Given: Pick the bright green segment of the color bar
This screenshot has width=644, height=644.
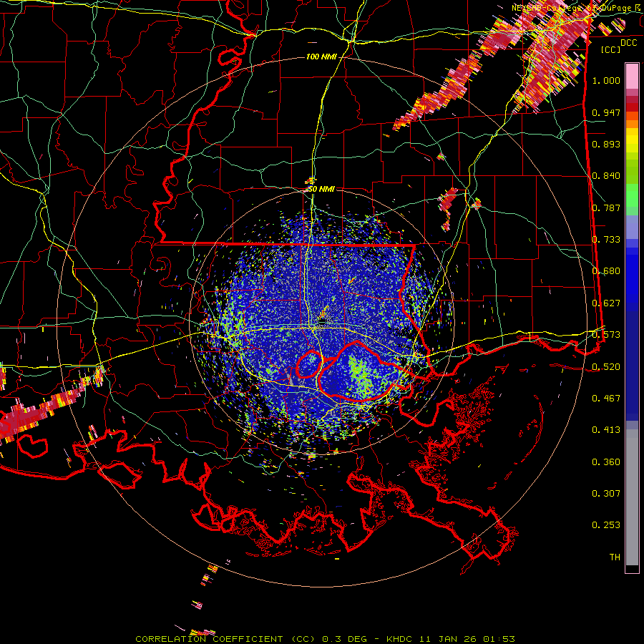Looking at the screenshot, I should click(632, 196).
